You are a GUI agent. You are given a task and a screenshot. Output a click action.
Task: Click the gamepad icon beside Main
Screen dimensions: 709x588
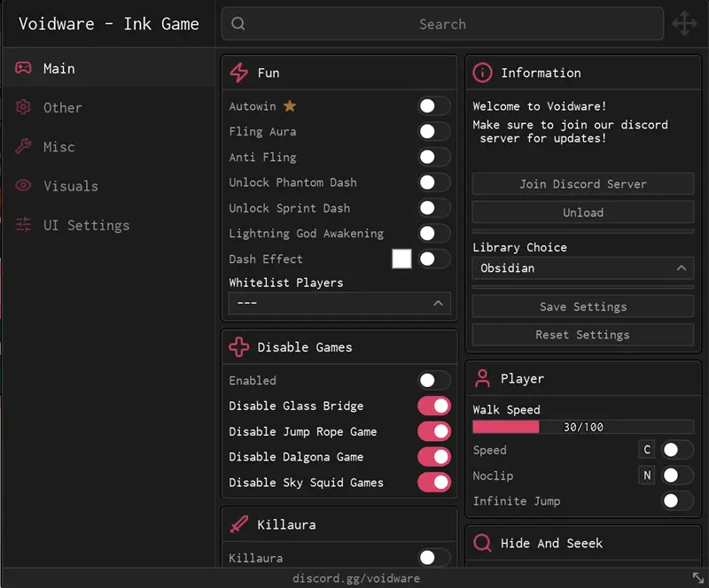23,68
